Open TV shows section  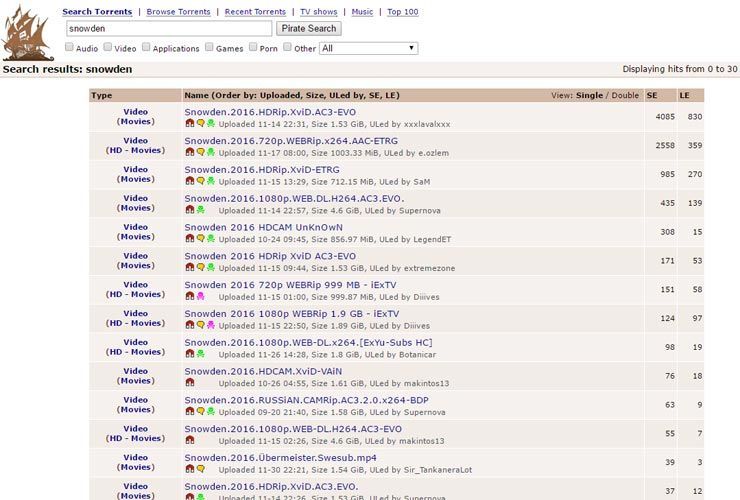pos(319,12)
